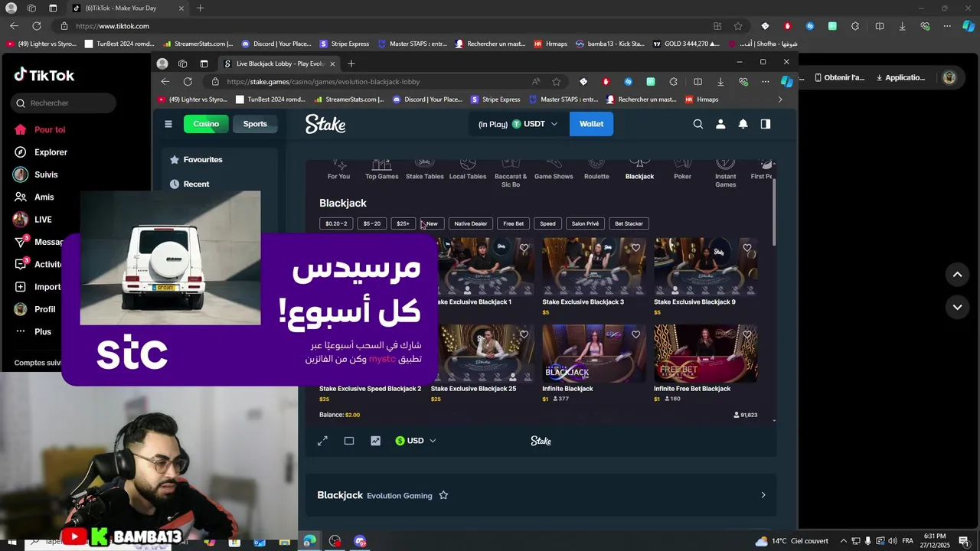This screenshot has height=551, width=980.
Task: Enter fullscreen game mode icon
Action: pyautogui.click(x=322, y=441)
